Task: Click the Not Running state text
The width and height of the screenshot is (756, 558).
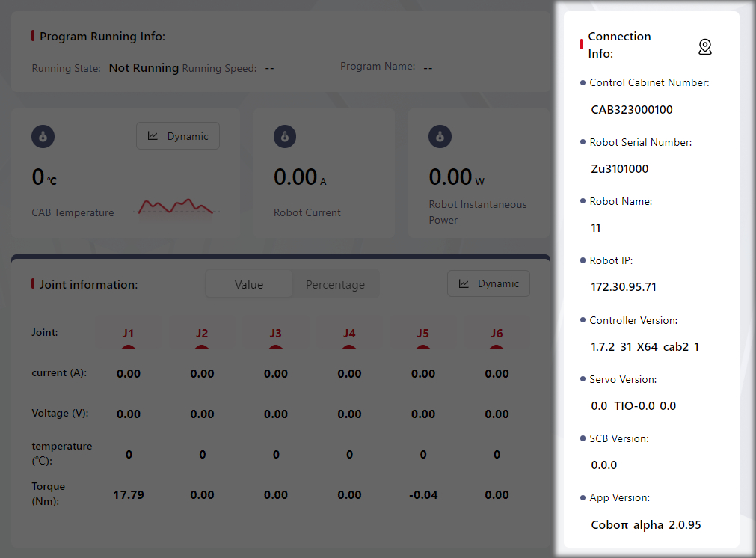Action: click(144, 68)
